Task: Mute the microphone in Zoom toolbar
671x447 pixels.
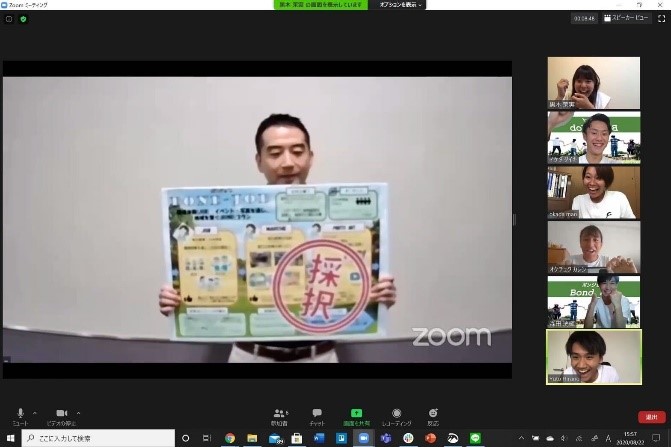Action: pos(20,417)
